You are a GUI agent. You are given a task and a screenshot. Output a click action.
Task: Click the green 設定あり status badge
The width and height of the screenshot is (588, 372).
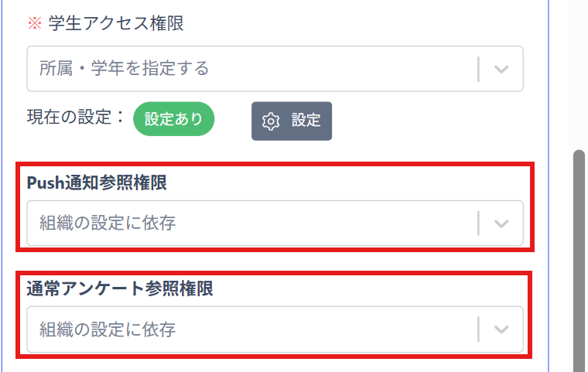(x=173, y=120)
